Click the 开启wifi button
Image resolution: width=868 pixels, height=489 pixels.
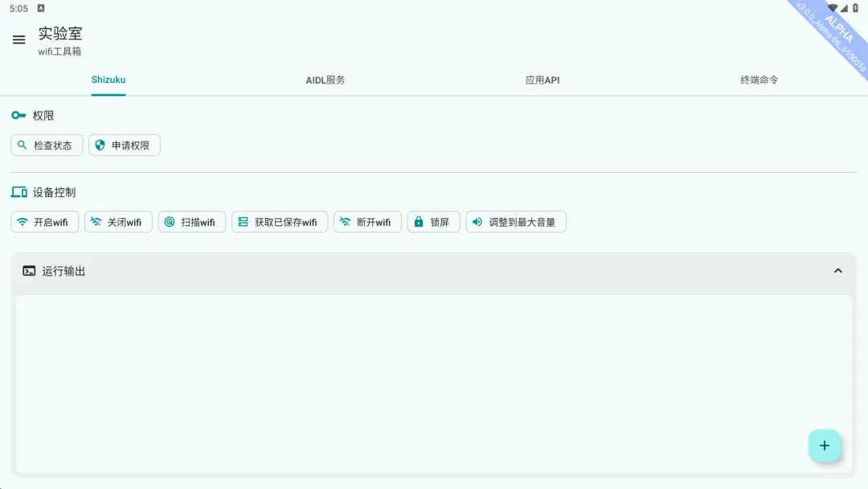(45, 222)
